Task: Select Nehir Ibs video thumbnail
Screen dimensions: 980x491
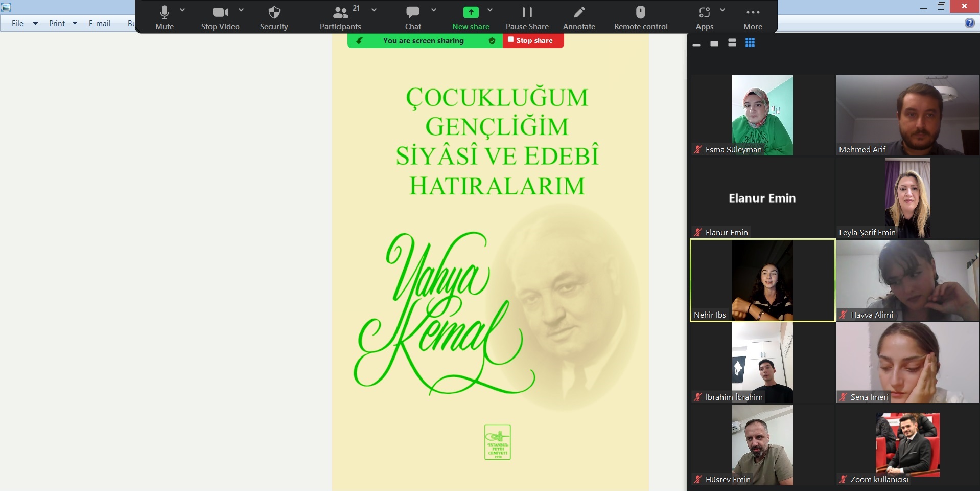Action: click(762, 280)
